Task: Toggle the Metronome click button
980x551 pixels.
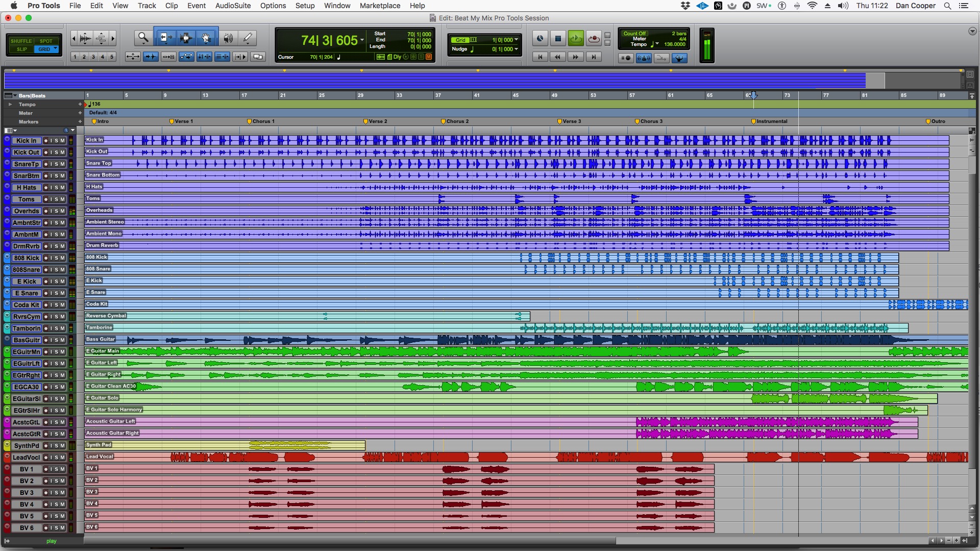Action: click(x=644, y=58)
